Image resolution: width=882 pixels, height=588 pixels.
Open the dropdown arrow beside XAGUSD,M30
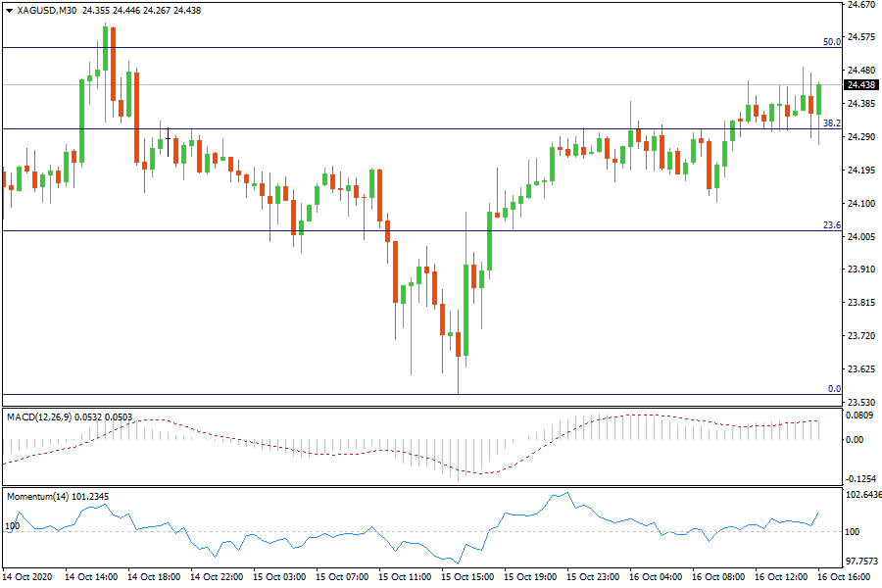[x=9, y=10]
